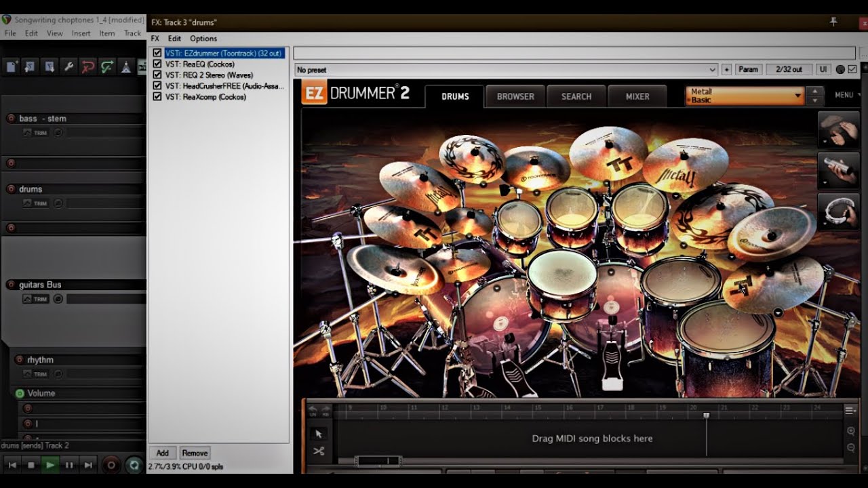The height and width of the screenshot is (488, 868).
Task: Select the scissors cut tool in song track
Action: (x=319, y=451)
